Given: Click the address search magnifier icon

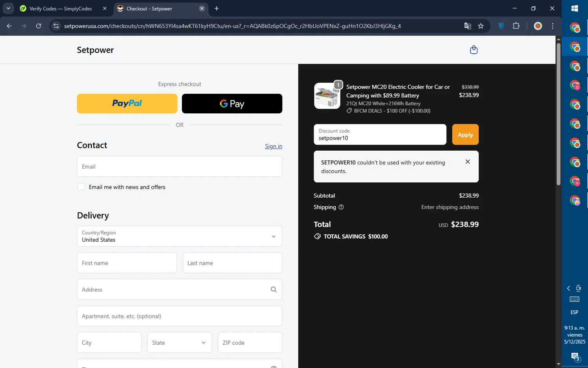Looking at the screenshot, I should pyautogui.click(x=274, y=290).
